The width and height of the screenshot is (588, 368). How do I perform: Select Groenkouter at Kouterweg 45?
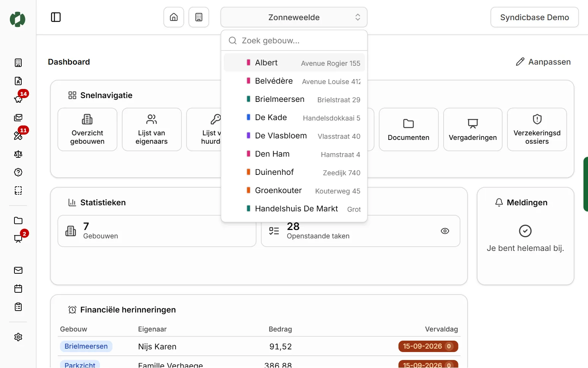(x=294, y=190)
